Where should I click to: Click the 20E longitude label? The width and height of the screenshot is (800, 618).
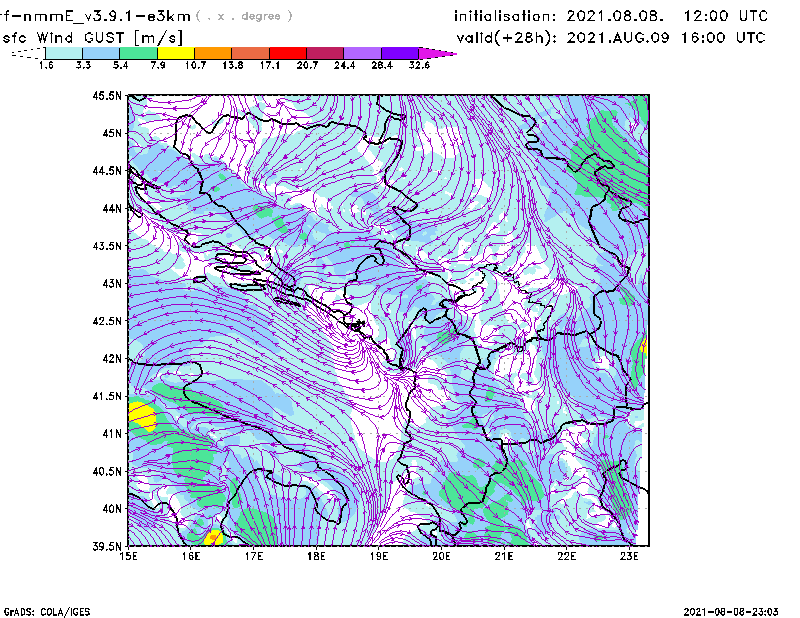point(441,556)
